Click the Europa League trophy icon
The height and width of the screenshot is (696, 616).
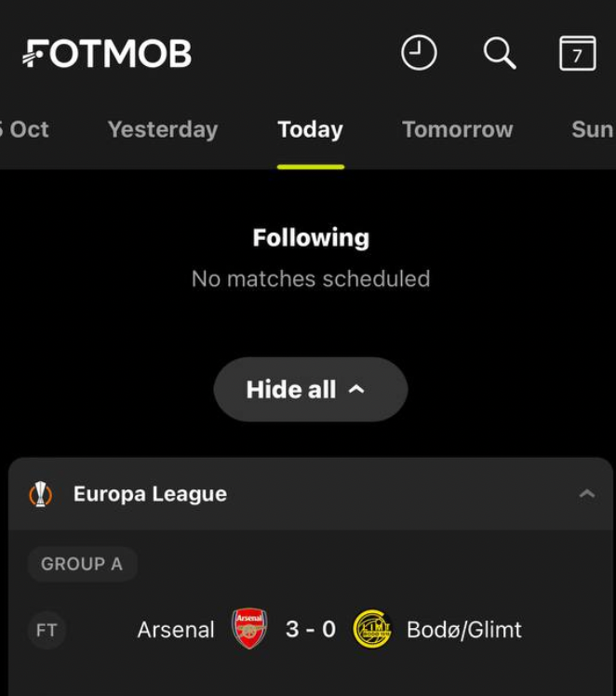[41, 494]
